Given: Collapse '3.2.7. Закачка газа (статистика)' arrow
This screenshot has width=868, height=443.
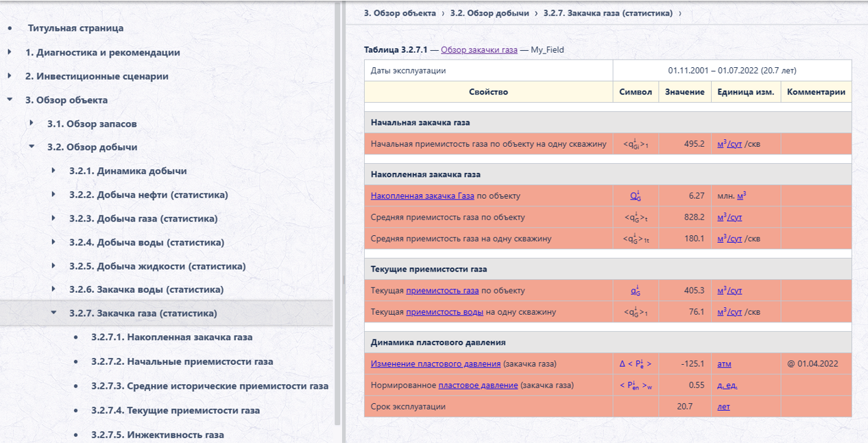Looking at the screenshot, I should click(53, 313).
